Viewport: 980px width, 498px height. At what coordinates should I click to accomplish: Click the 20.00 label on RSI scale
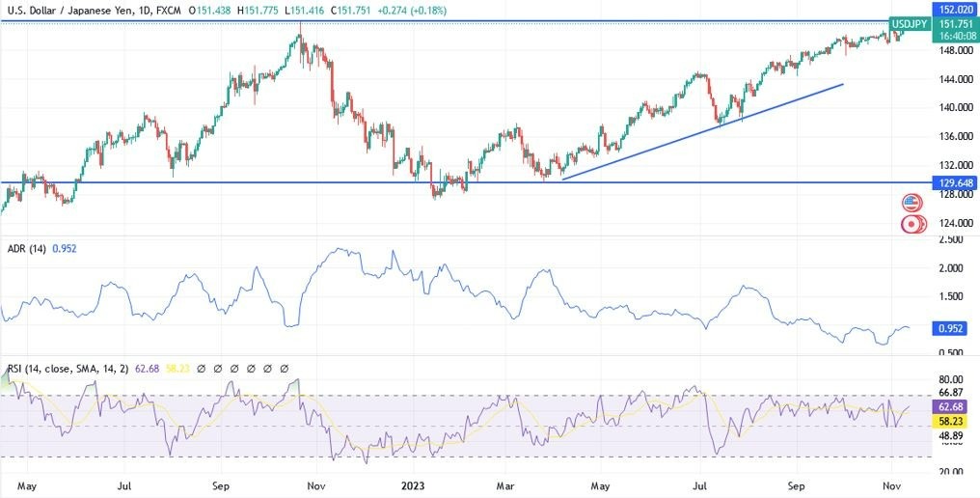coord(950,471)
